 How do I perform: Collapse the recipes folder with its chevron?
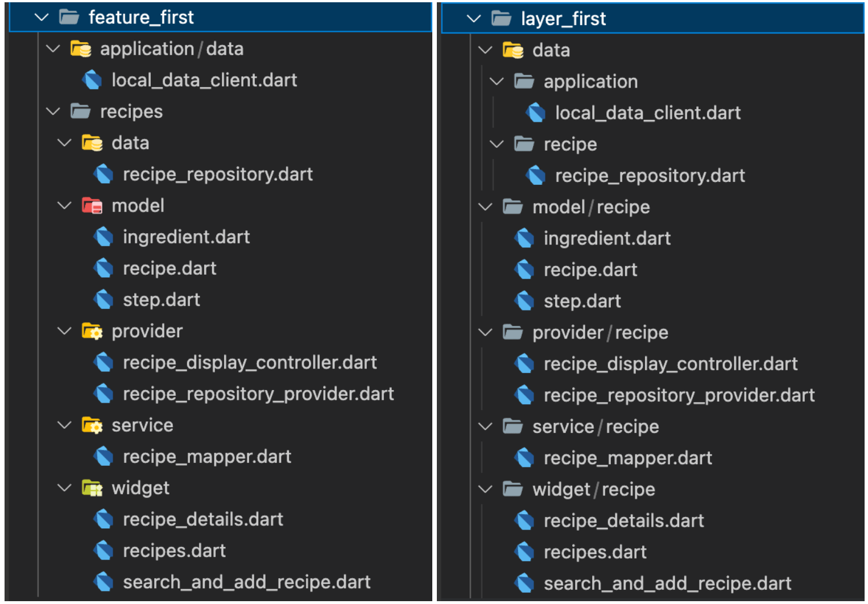[53, 111]
